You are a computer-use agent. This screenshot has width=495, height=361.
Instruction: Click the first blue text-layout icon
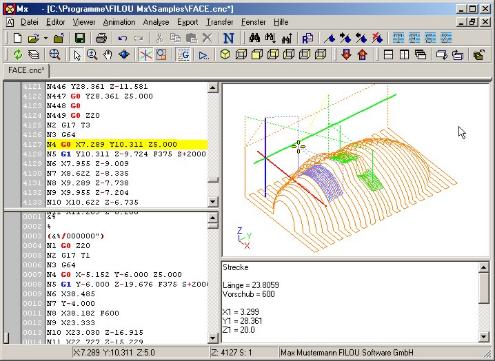tap(398, 38)
